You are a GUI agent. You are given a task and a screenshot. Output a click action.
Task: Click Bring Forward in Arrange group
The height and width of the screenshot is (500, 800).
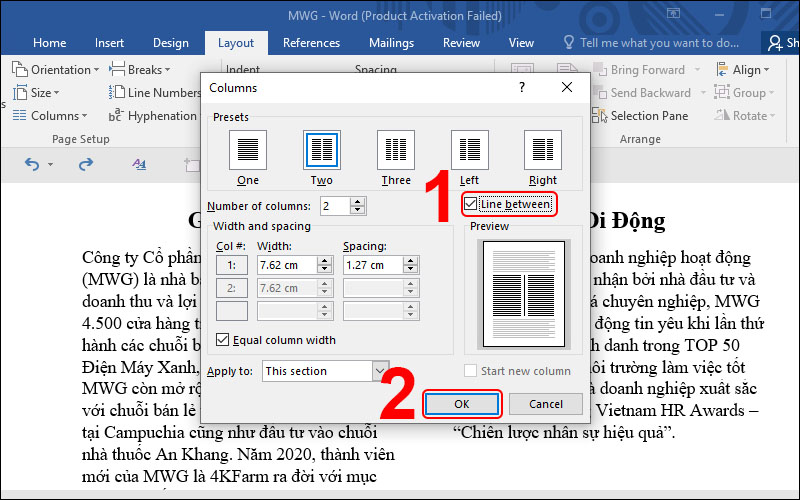coord(640,69)
